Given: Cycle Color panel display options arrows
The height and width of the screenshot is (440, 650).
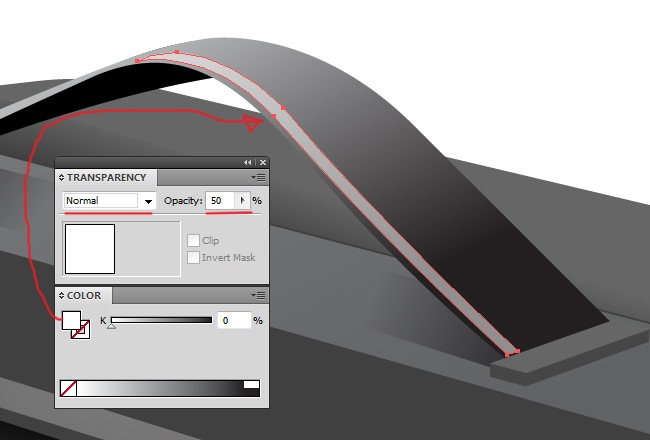Looking at the screenshot, I should (61, 295).
